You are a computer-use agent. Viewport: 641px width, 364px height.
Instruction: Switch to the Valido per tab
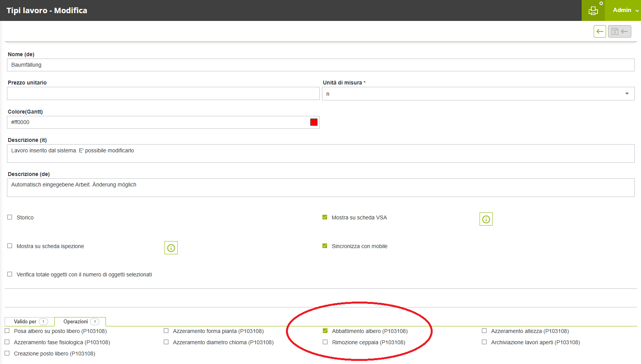pyautogui.click(x=29, y=322)
